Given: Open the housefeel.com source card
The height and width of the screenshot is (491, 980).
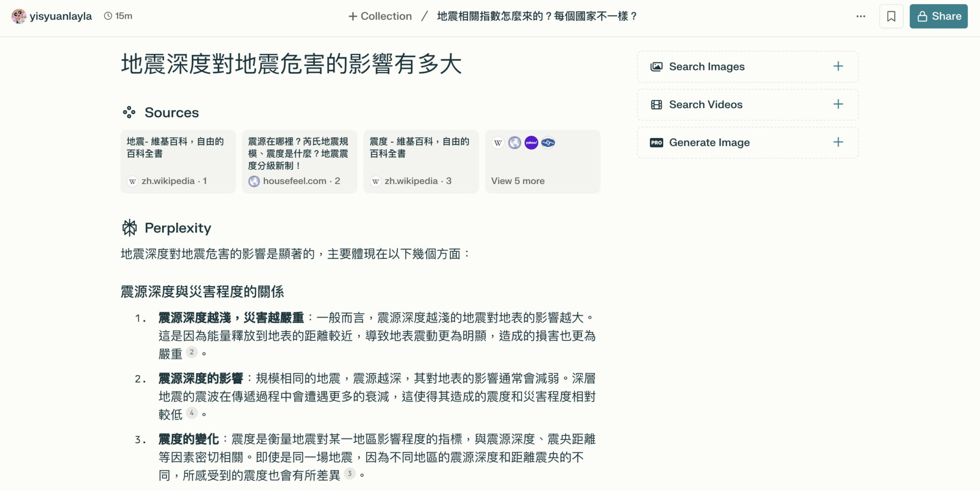Looking at the screenshot, I should 300,162.
